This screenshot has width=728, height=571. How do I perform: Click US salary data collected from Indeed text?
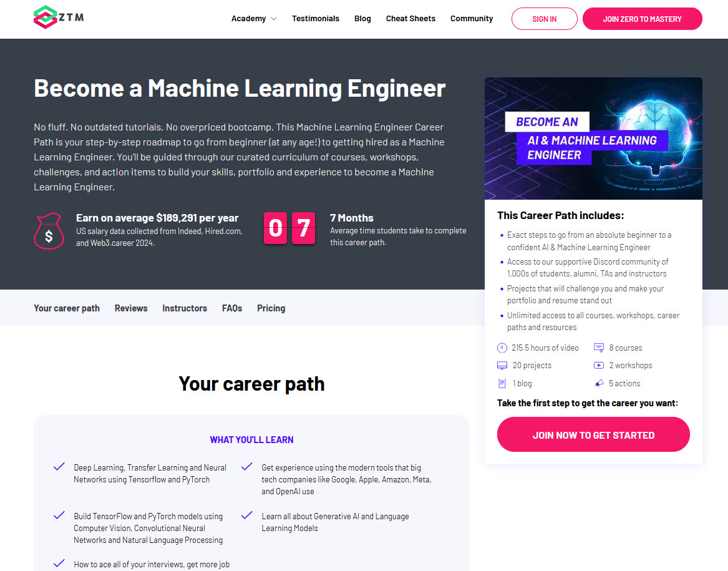159,237
